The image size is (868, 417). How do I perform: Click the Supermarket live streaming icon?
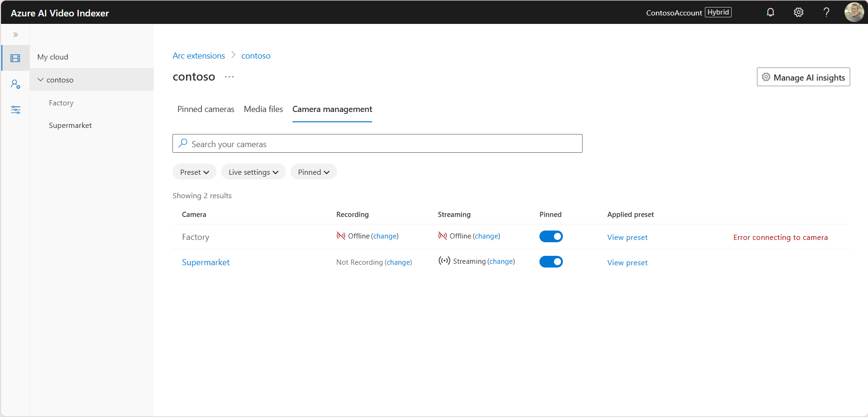[x=444, y=261]
